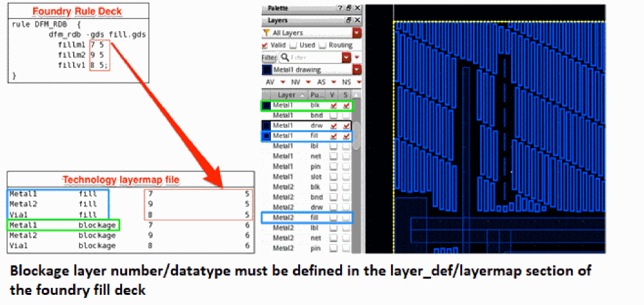Expand the AS menu arrow
The width and height of the screenshot is (644, 305).
coord(334,82)
